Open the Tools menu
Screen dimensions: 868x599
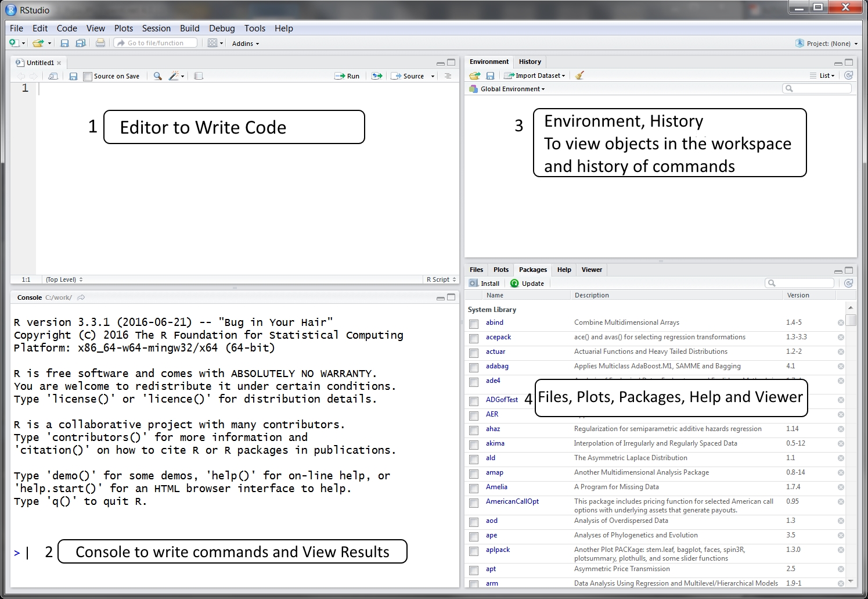[x=255, y=28]
